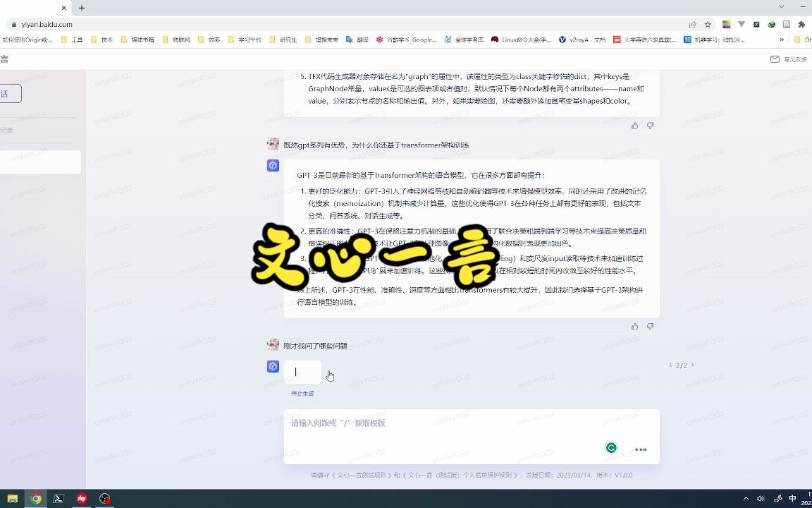Toggle the bookmark star in the address bar
The height and width of the screenshot is (508, 812).
(707, 24)
